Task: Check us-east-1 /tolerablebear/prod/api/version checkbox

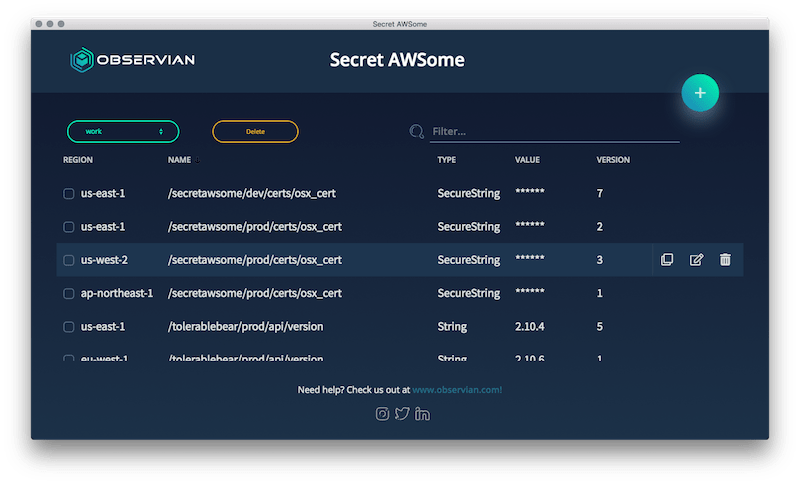Action: pos(68,327)
